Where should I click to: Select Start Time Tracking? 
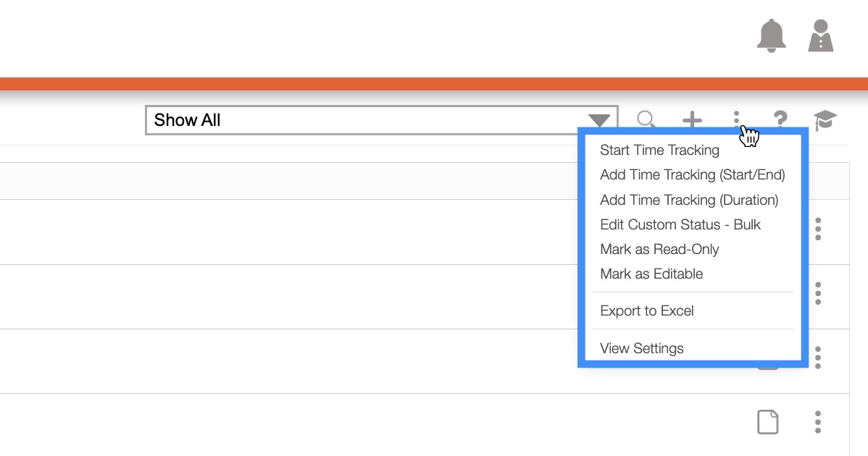(x=659, y=150)
